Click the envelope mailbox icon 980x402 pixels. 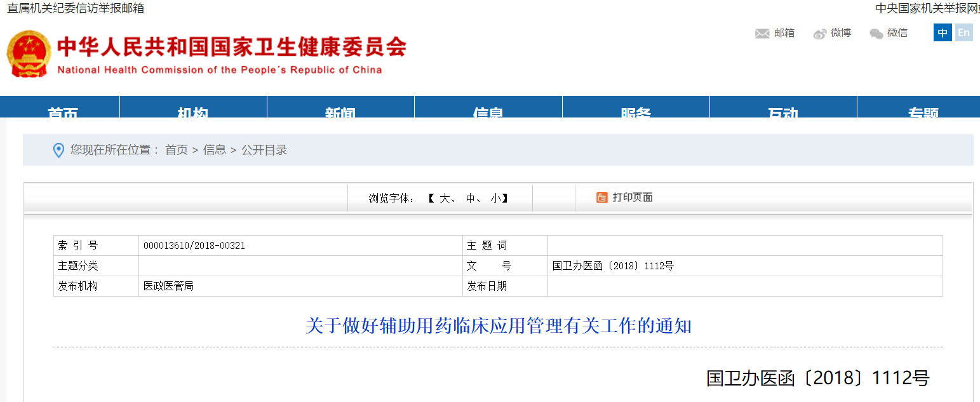pos(762,34)
